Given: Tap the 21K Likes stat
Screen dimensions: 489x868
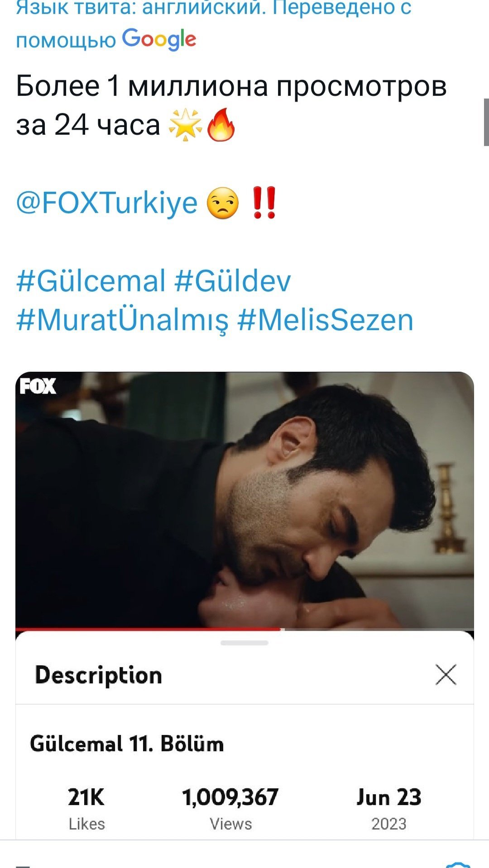Looking at the screenshot, I should coord(86,809).
